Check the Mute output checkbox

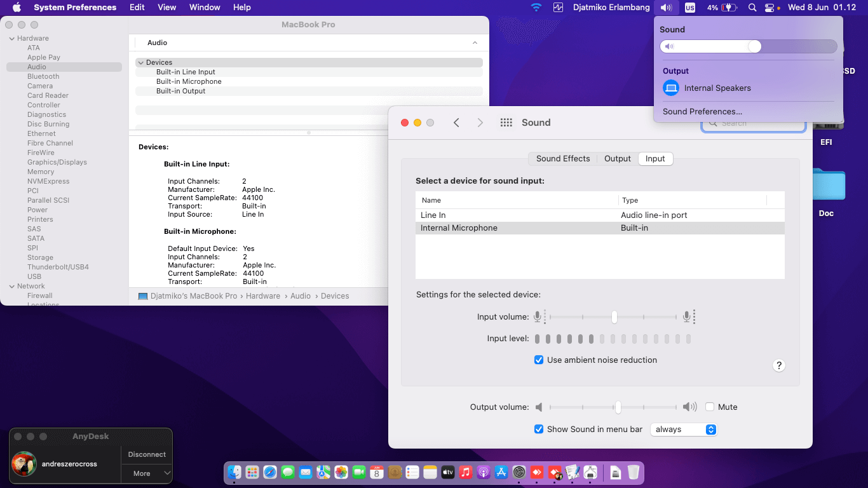point(710,407)
